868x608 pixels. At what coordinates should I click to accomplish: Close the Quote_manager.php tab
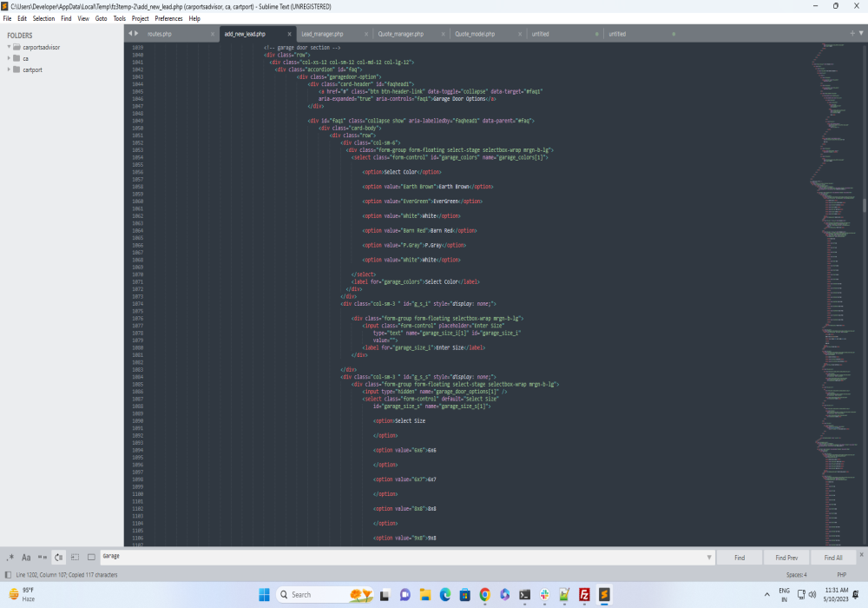pyautogui.click(x=444, y=34)
